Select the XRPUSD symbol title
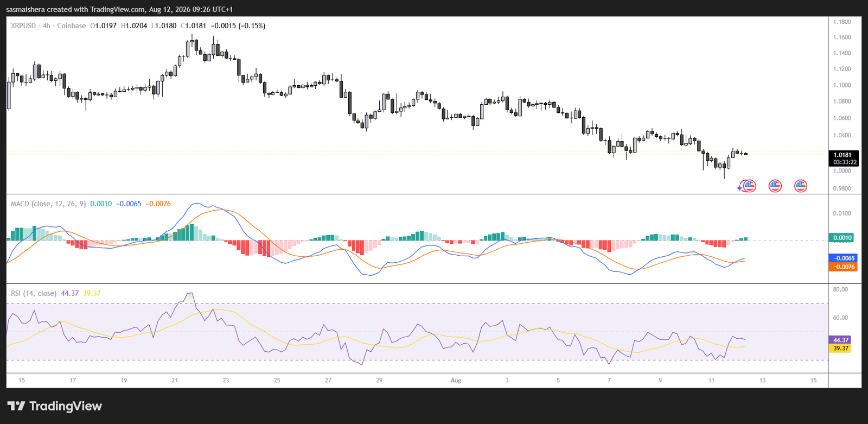868x424 pixels. click(23, 26)
